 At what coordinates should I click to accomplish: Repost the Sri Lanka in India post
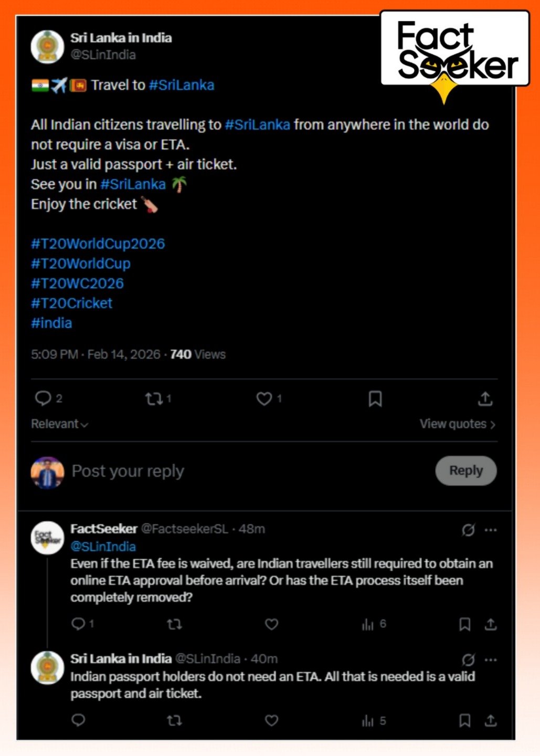pyautogui.click(x=154, y=399)
